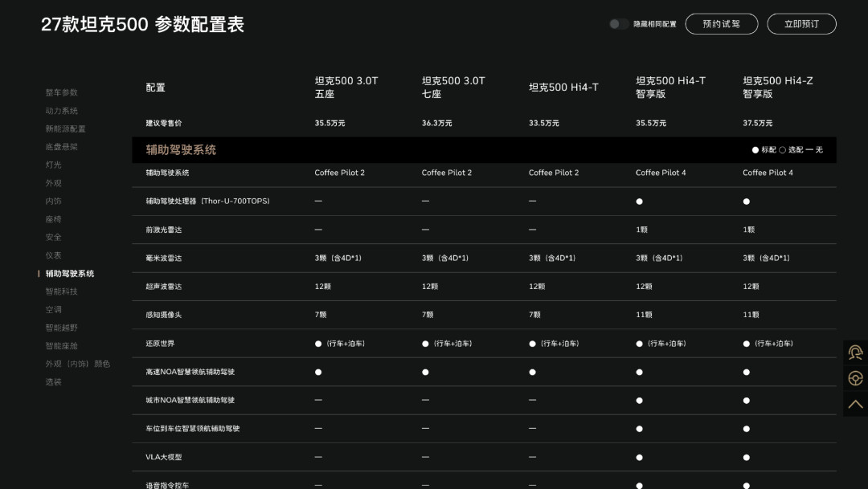Click the 坦克500 Hi4-Z 智享版 column header
The image size is (868, 489).
coord(778,87)
